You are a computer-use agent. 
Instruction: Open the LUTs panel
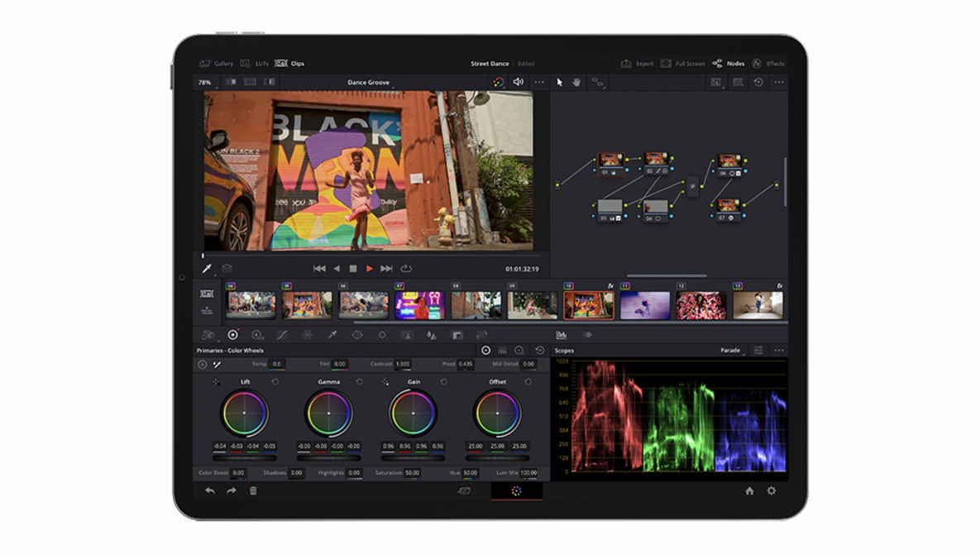[x=255, y=64]
